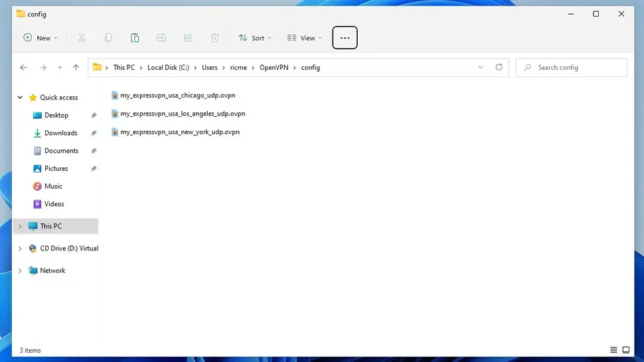Image resolution: width=644 pixels, height=362 pixels.
Task: Focus the Search config field
Action: (x=572, y=67)
